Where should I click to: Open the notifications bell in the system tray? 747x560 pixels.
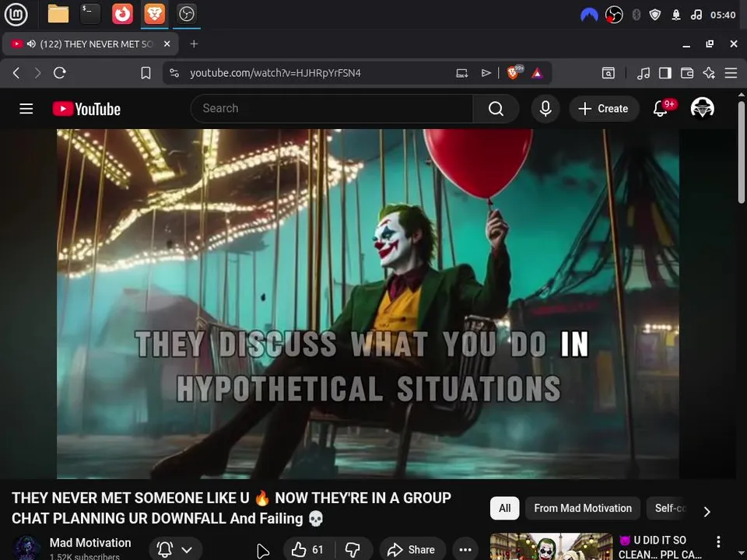point(676,16)
